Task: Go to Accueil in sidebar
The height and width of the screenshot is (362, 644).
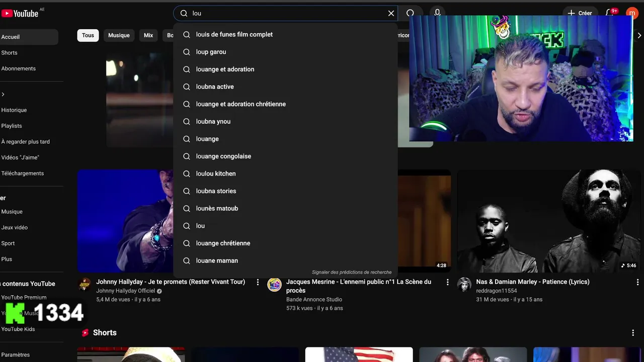Action: click(x=29, y=37)
